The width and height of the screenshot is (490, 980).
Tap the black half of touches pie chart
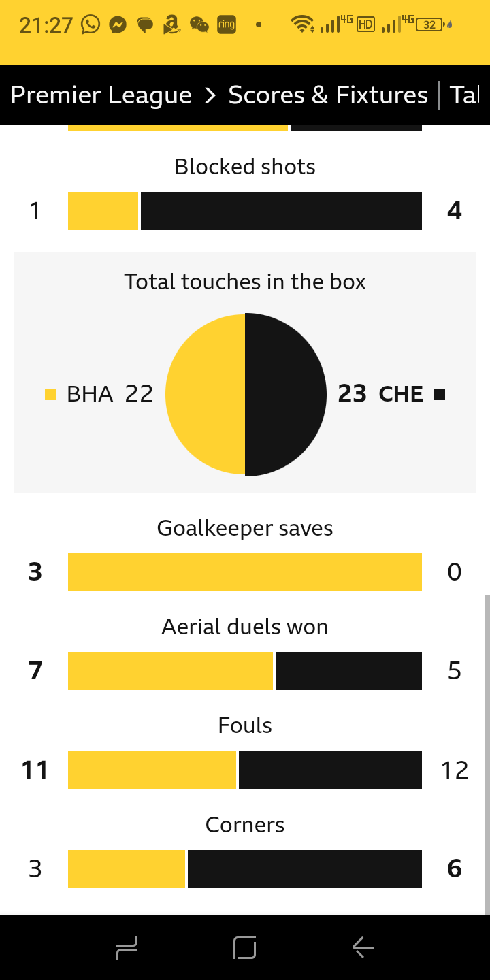point(286,395)
